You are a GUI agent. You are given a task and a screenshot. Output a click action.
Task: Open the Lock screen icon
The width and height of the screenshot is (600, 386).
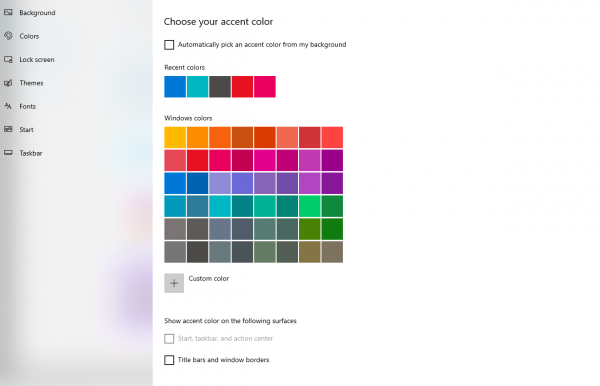tap(8, 59)
